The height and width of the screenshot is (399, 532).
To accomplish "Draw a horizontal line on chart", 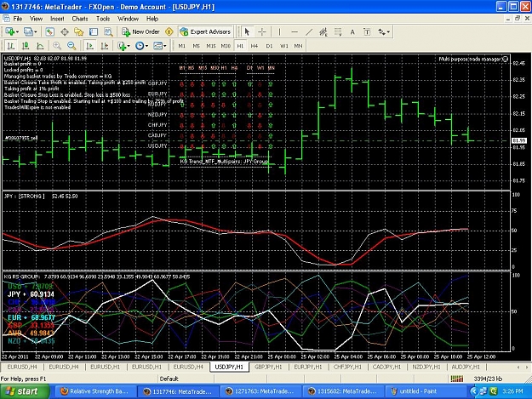I will click(295, 31).
